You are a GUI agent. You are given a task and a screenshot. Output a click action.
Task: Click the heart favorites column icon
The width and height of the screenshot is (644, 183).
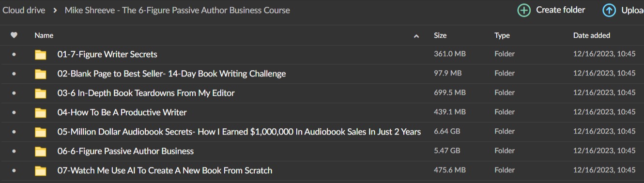click(x=14, y=35)
